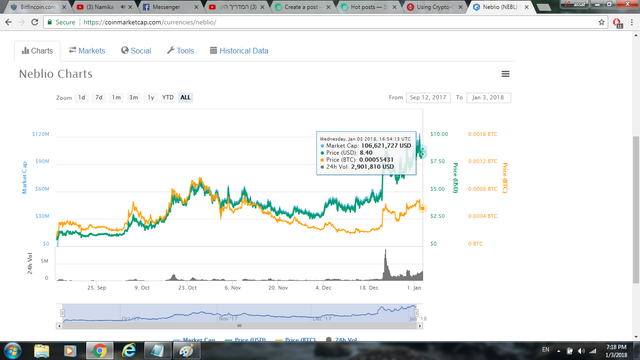Set chart zoom to 1y
640x360 pixels.
[151, 98]
